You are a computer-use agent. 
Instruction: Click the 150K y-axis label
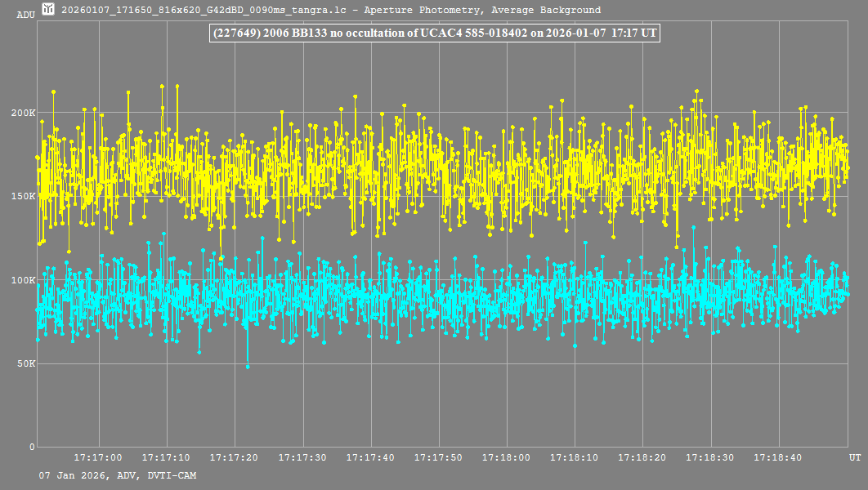click(22, 196)
